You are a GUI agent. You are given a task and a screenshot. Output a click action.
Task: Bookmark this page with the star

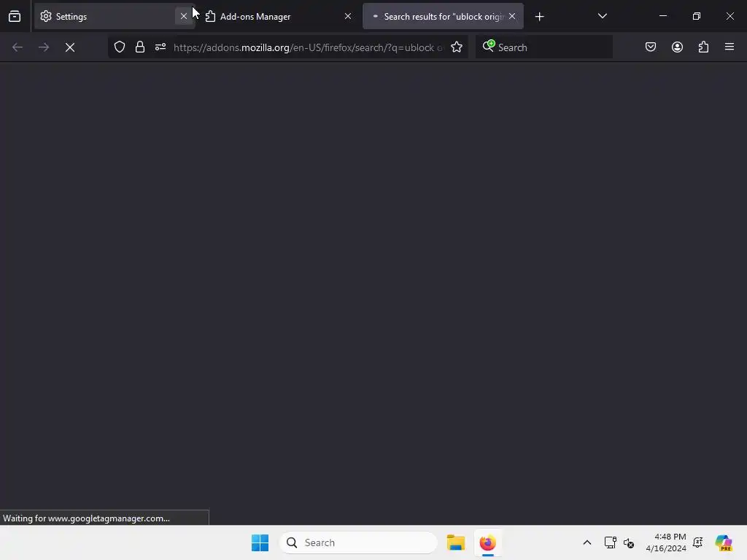[x=457, y=47]
